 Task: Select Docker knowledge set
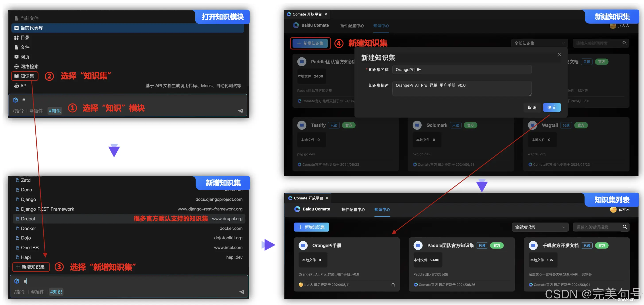pos(129,228)
